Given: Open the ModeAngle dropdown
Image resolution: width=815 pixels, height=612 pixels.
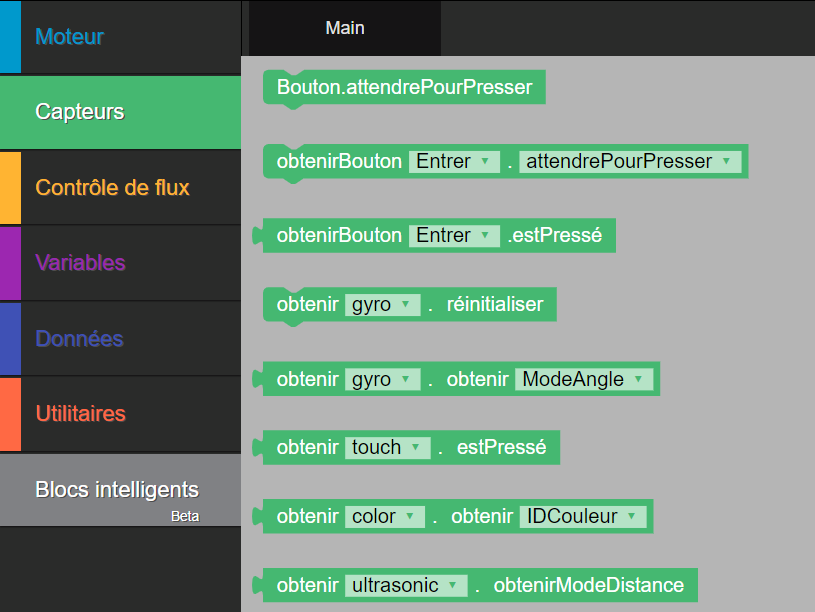Looking at the screenshot, I should (584, 379).
